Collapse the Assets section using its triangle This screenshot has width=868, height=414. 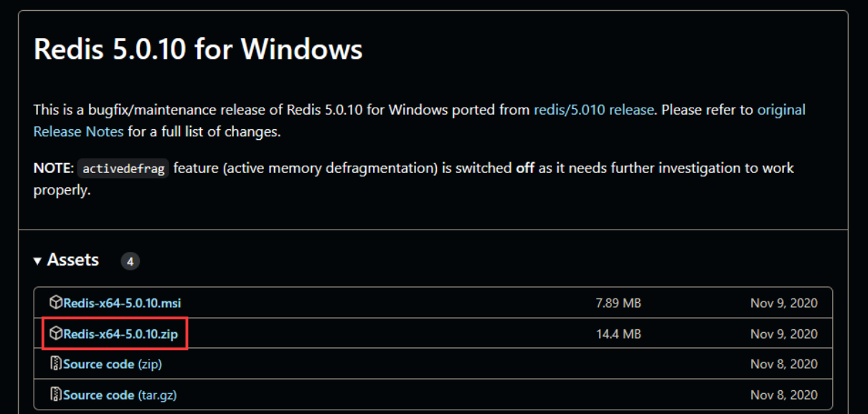37,261
